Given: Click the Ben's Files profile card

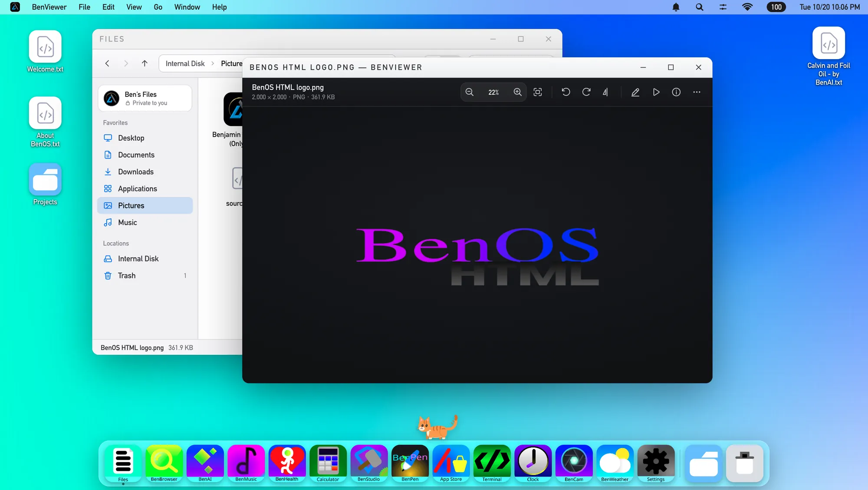Looking at the screenshot, I should [145, 98].
